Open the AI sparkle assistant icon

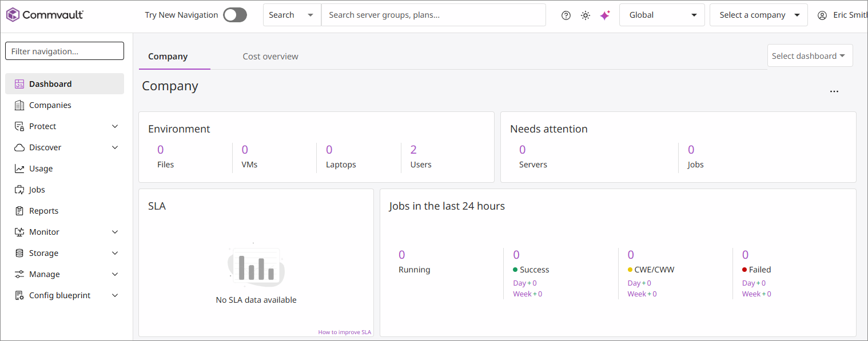pyautogui.click(x=605, y=15)
